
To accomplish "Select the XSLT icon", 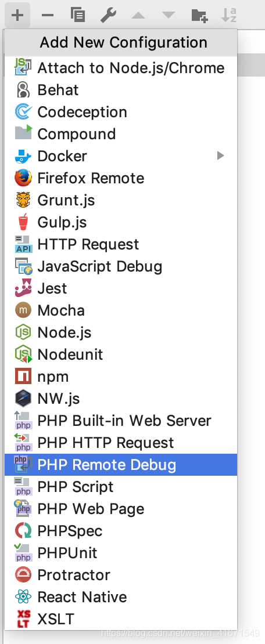I will [23, 620].
